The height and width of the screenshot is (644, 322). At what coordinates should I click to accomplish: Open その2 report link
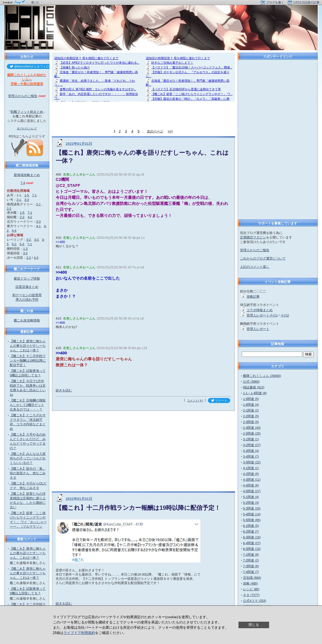coord(285,315)
